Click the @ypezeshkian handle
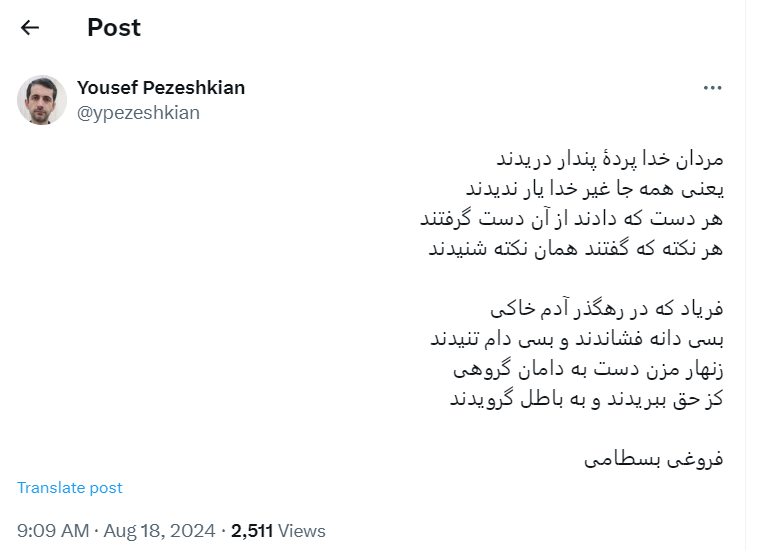 138,113
